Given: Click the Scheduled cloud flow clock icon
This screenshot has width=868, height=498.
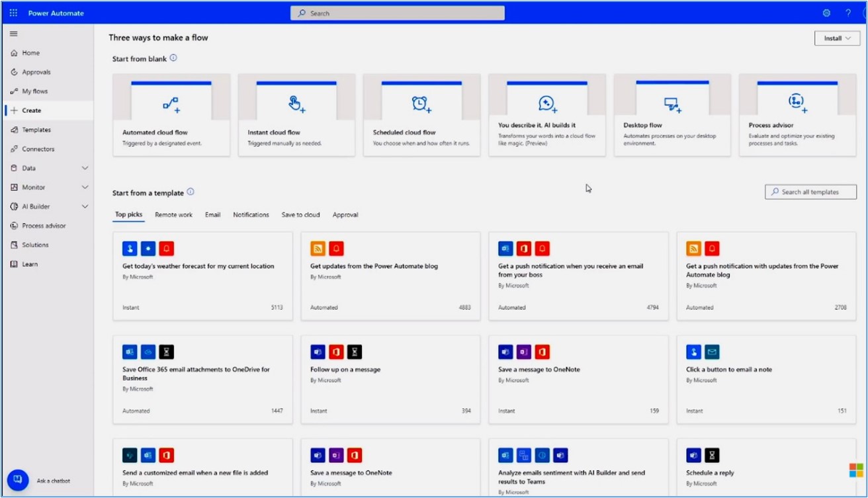Looking at the screenshot, I should tap(421, 104).
